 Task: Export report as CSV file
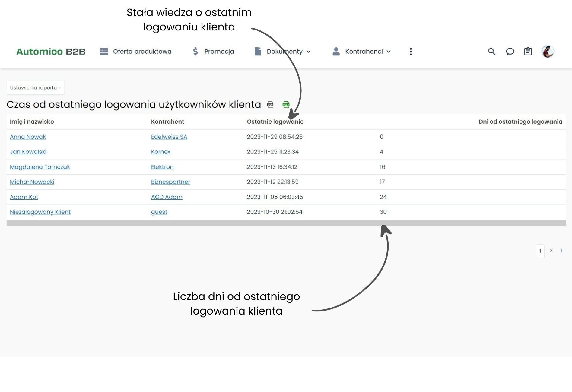point(270,105)
